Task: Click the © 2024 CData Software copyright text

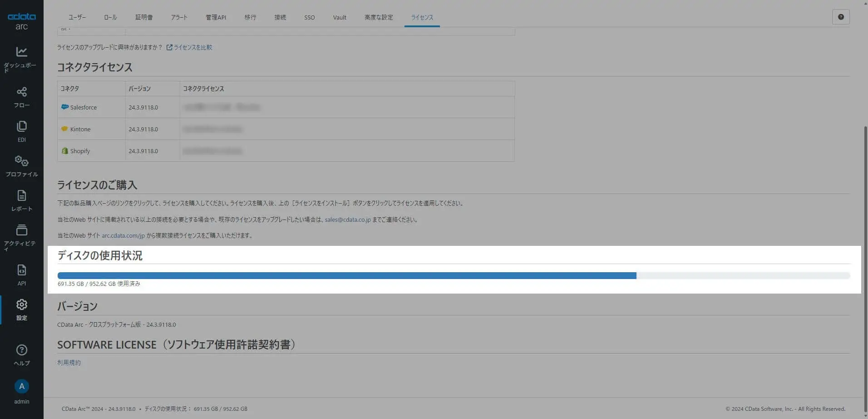Action: (x=785, y=409)
